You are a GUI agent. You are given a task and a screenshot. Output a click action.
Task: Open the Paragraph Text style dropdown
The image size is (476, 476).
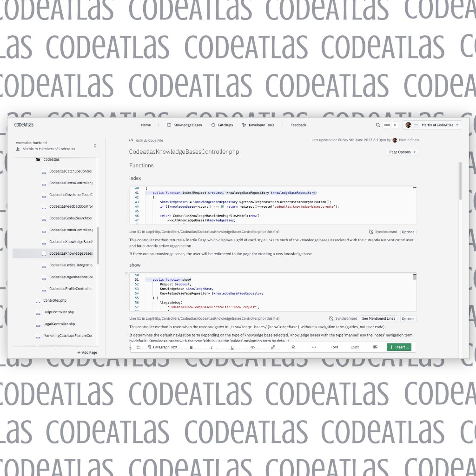[x=162, y=347]
